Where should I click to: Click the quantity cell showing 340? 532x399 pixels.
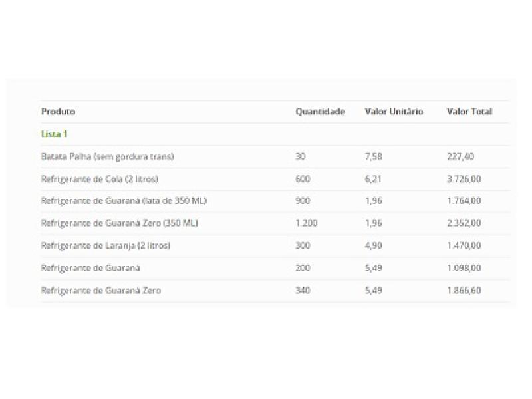tap(303, 291)
